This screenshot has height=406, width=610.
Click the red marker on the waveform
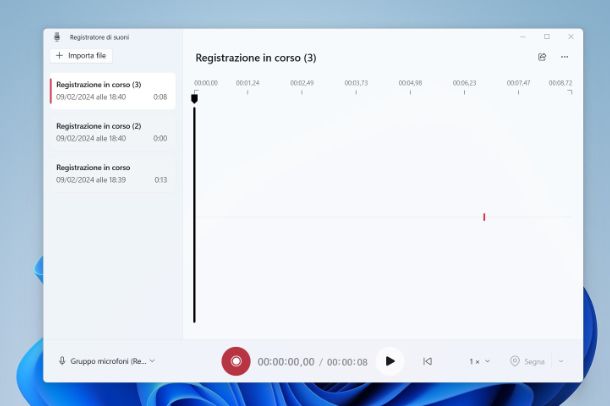pos(484,217)
